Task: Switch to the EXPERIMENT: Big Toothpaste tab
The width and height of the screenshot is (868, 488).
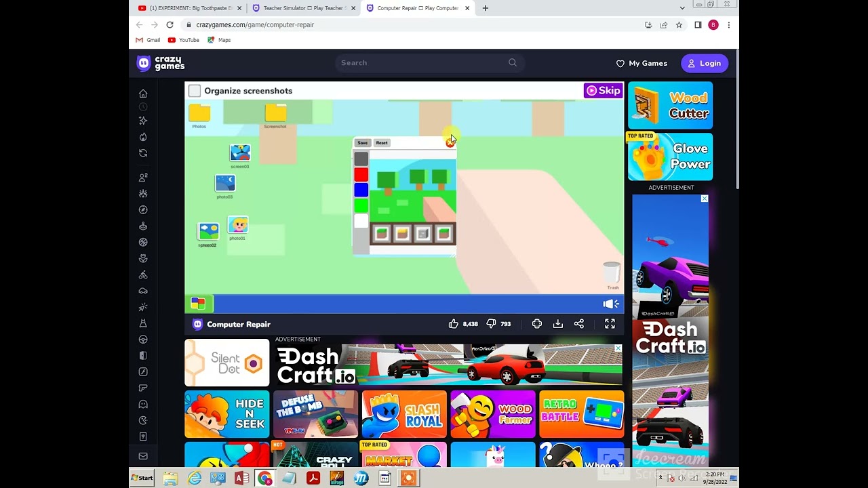Action: click(x=190, y=8)
